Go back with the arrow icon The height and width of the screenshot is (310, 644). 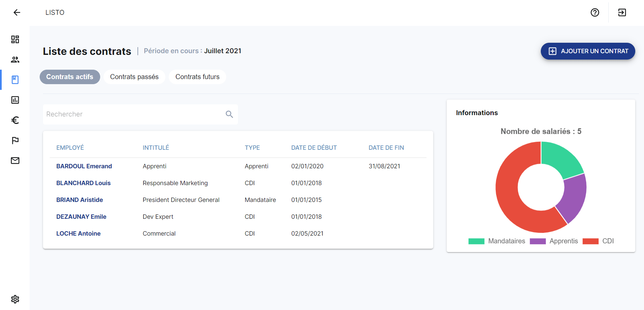click(x=17, y=12)
